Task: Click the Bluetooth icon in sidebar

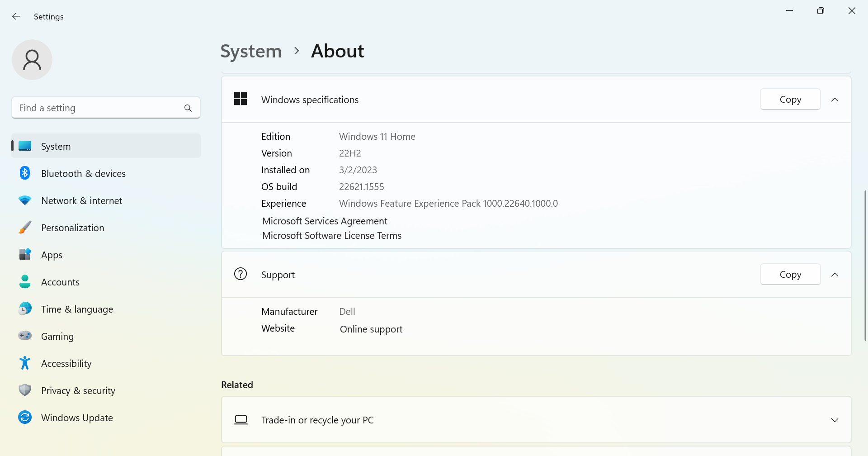Action: coord(25,173)
